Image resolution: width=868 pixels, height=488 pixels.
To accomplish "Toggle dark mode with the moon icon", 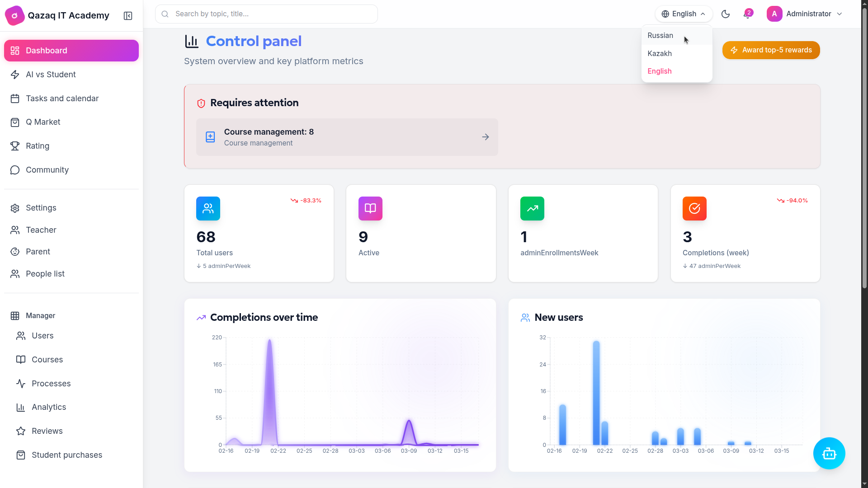I will (725, 14).
